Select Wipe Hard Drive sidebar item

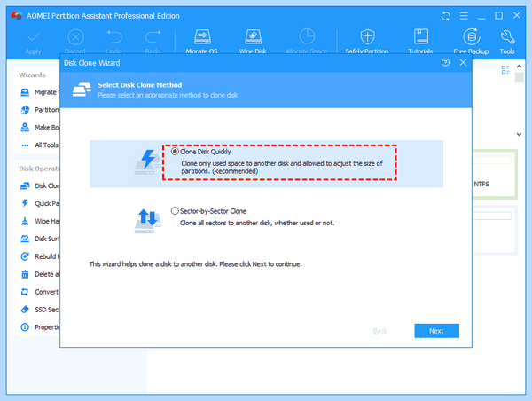40,221
